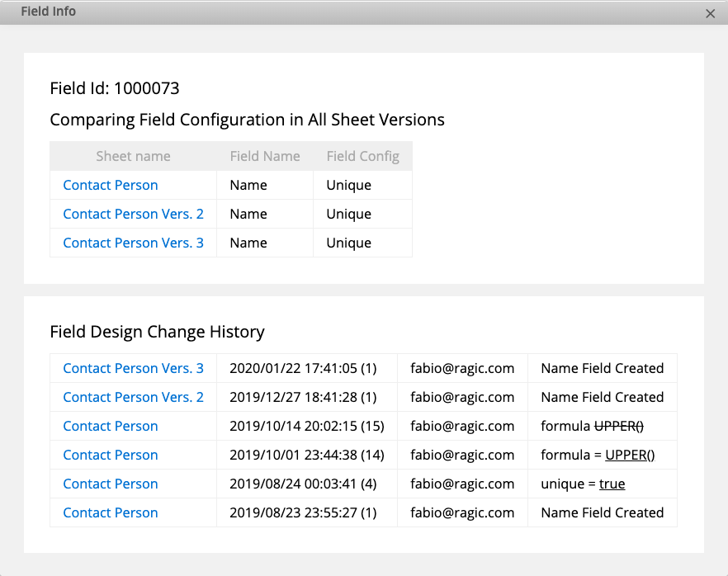Open Contact Person Vers. 3 history entry

133,368
